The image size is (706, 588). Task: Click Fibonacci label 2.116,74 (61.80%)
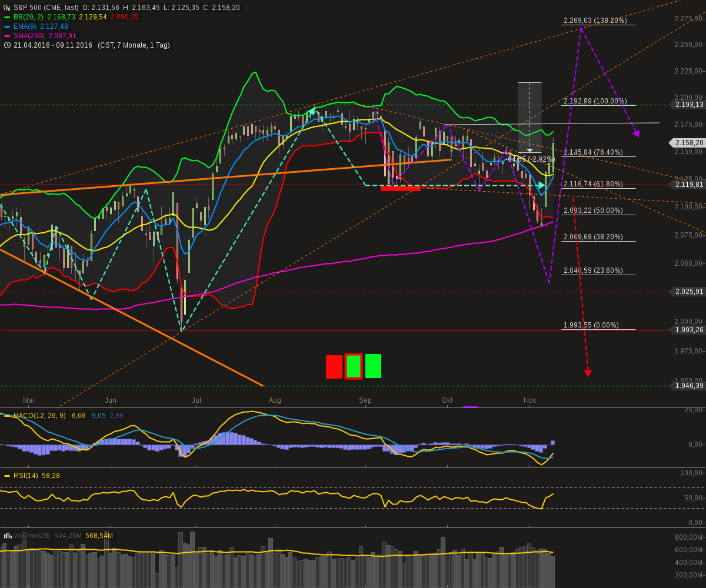tap(593, 184)
